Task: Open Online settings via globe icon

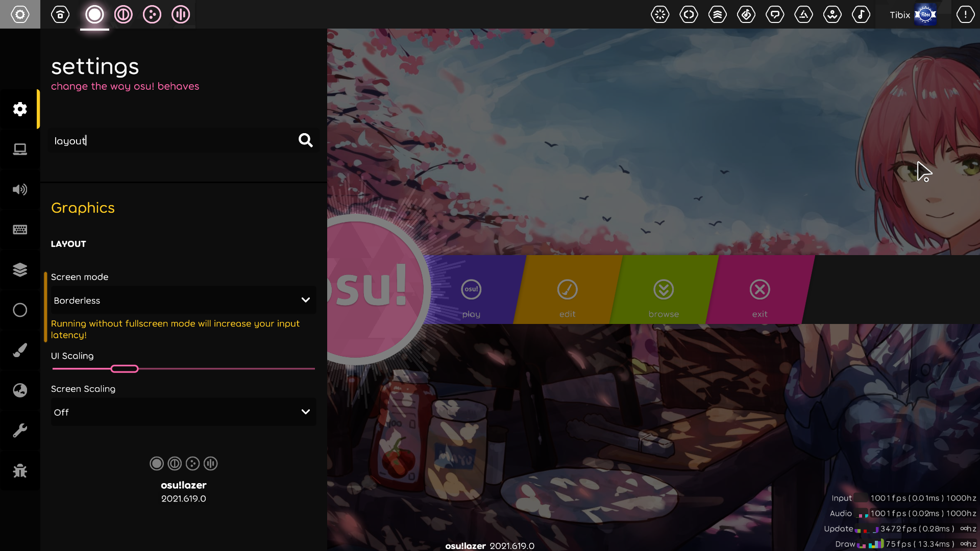Action: click(x=20, y=390)
